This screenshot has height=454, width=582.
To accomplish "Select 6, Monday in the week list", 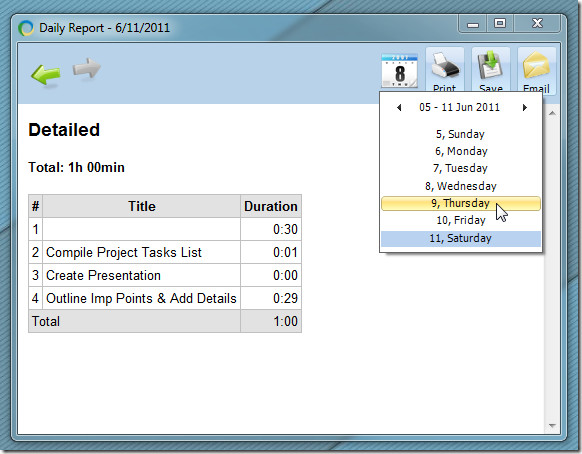I will (461, 151).
